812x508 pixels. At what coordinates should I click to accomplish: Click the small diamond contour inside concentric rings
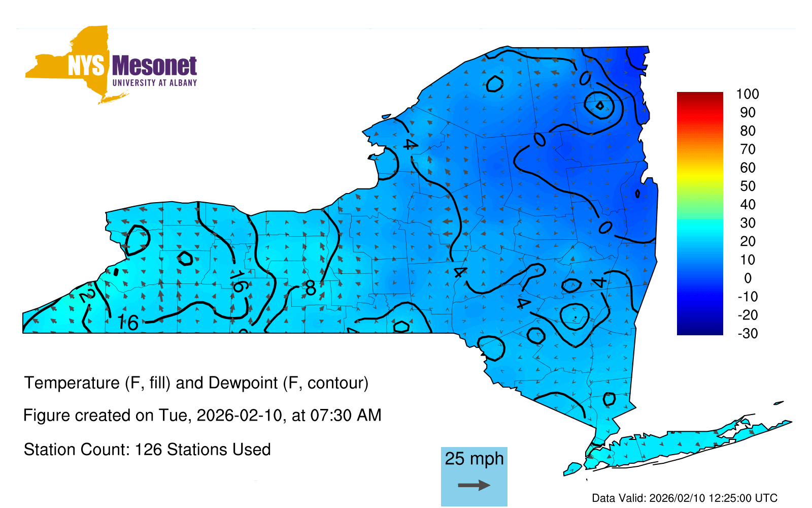point(599,106)
